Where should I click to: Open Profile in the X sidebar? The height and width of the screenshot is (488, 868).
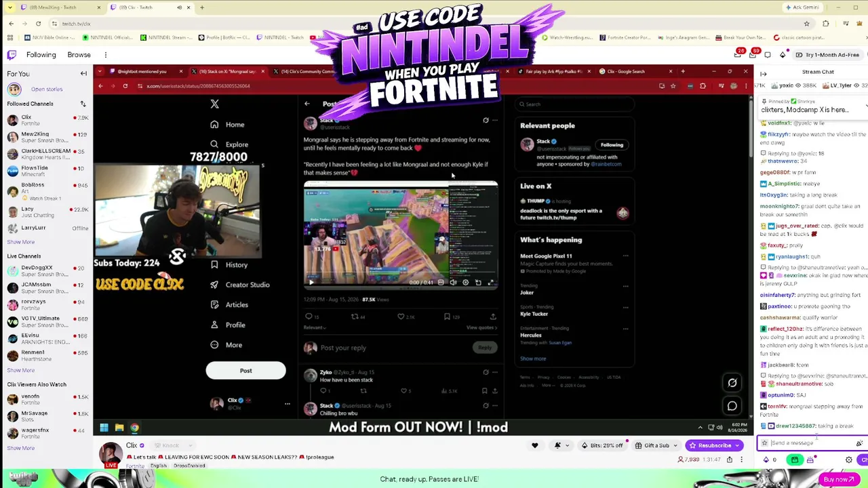[x=228, y=325]
